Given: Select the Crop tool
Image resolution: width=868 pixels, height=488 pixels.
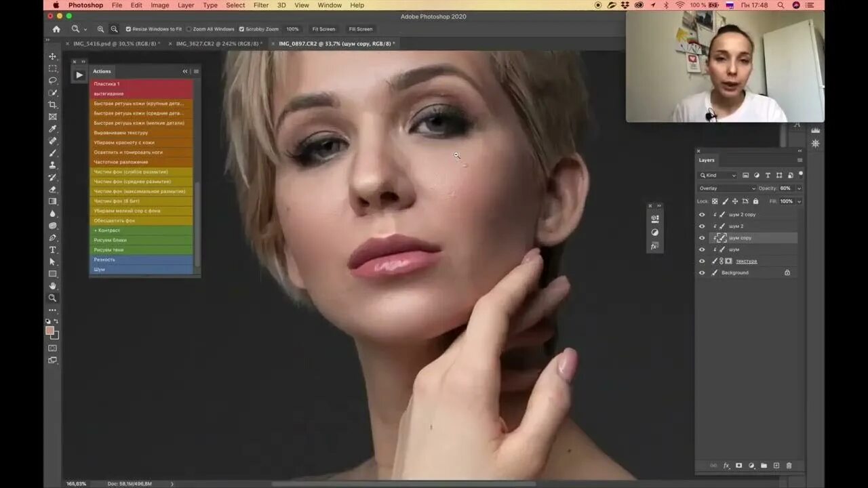Looking at the screenshot, I should tap(52, 105).
